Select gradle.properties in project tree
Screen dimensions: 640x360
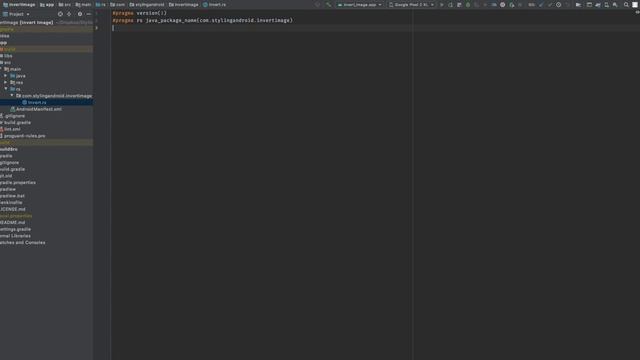(18, 183)
